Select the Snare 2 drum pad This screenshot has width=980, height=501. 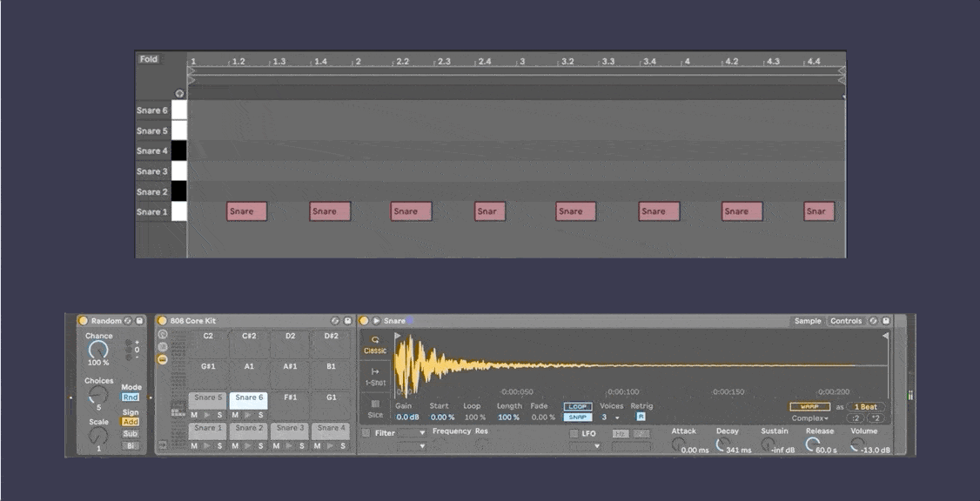coord(249,431)
